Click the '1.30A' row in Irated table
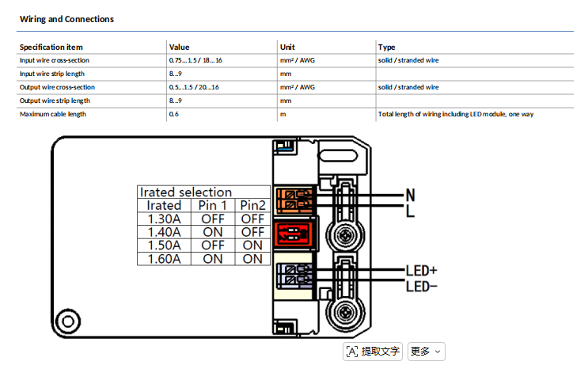This screenshot has width=588, height=388. tap(203, 219)
